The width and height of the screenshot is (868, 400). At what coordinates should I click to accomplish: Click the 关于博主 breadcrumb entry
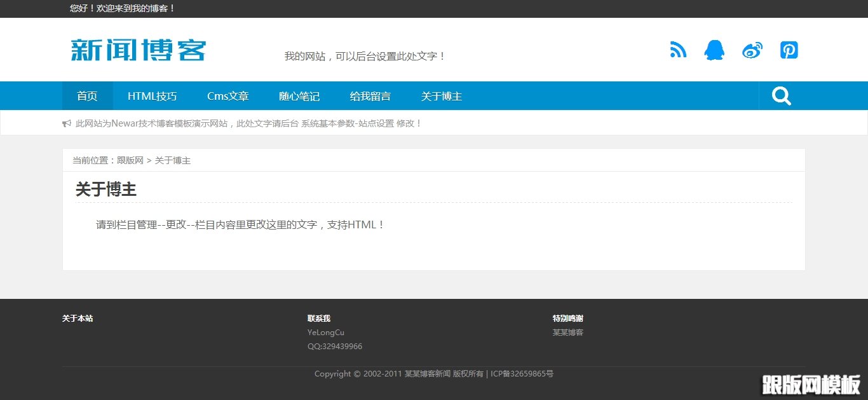point(173,160)
